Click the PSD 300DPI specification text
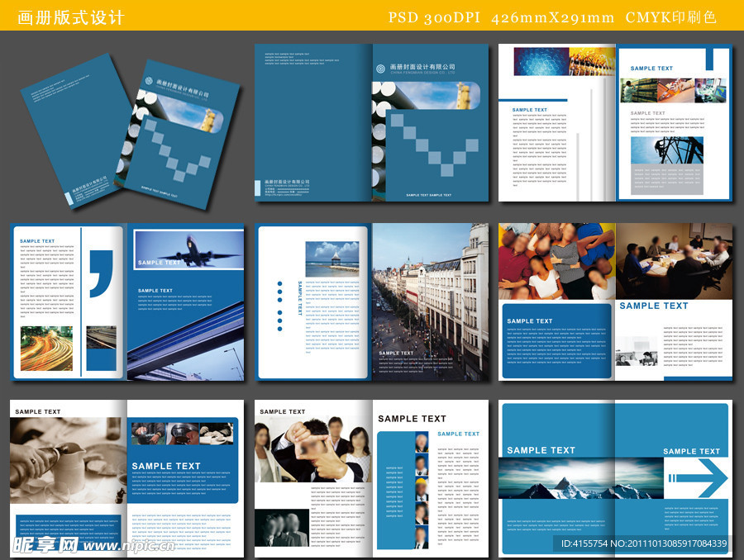The width and height of the screenshot is (744, 560). tap(434, 17)
